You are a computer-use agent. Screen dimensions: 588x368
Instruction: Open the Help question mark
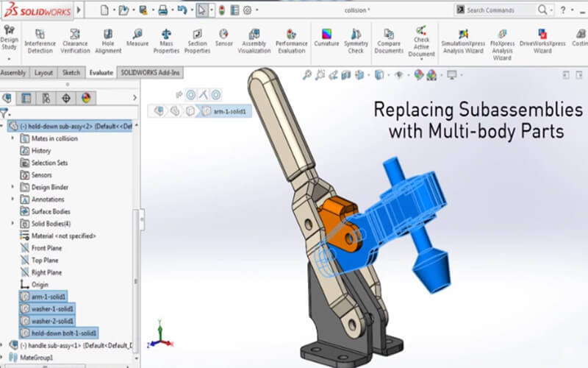tap(562, 10)
